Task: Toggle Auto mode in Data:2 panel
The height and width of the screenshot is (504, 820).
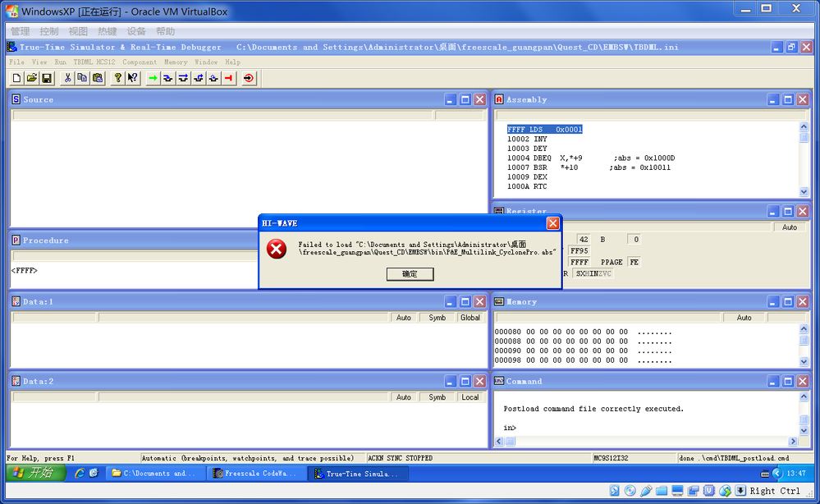Action: pyautogui.click(x=404, y=397)
